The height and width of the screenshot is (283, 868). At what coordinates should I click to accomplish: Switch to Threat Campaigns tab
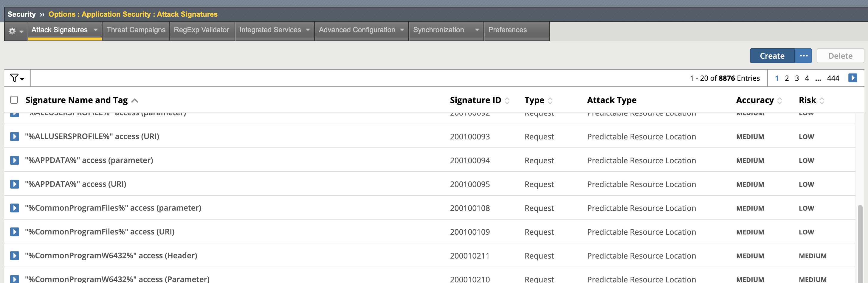click(136, 30)
